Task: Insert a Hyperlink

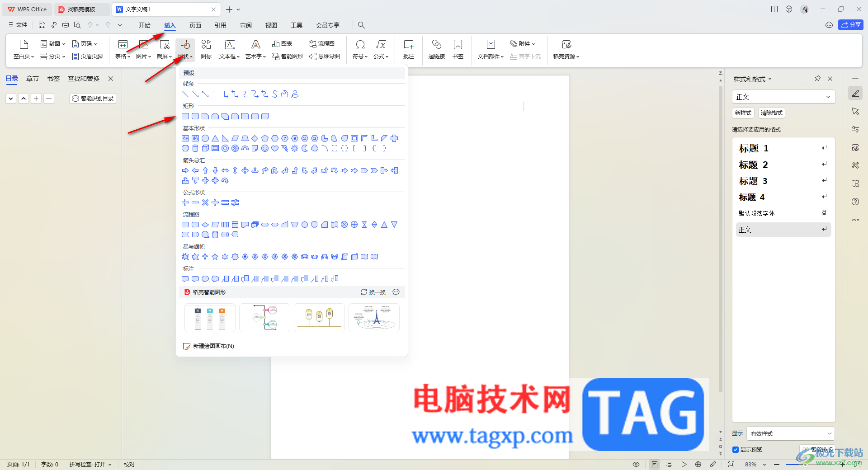Action: pos(437,49)
